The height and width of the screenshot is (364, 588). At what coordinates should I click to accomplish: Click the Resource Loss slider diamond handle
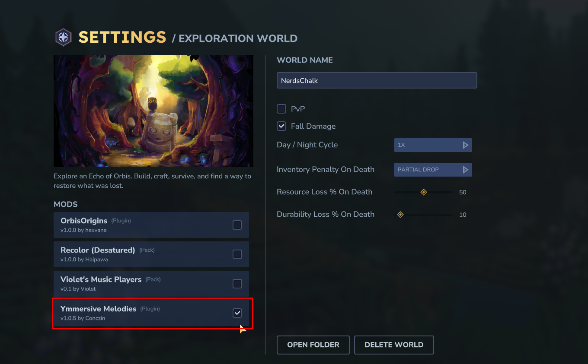coord(424,192)
